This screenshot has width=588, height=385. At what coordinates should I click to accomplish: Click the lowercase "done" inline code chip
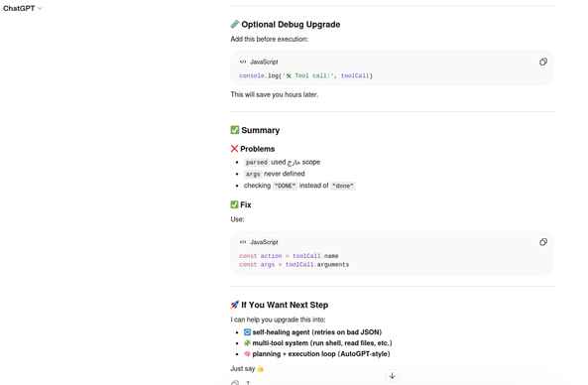coord(343,186)
